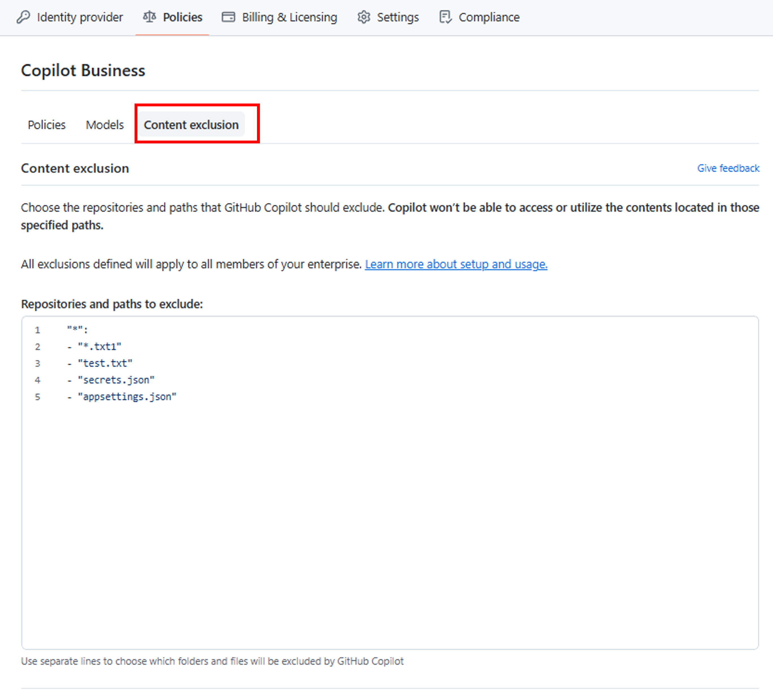The image size is (773, 700).
Task: Click the Copilot Business heading
Action: [x=83, y=71]
